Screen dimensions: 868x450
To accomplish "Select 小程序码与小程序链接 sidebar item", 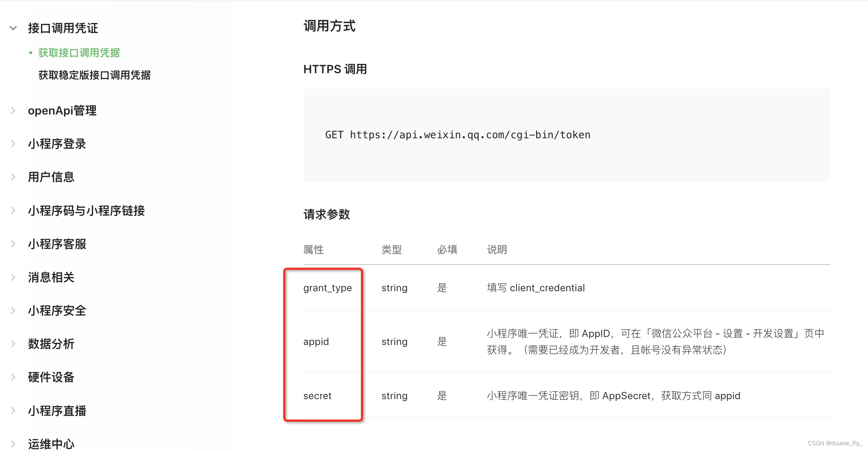I will (x=86, y=210).
